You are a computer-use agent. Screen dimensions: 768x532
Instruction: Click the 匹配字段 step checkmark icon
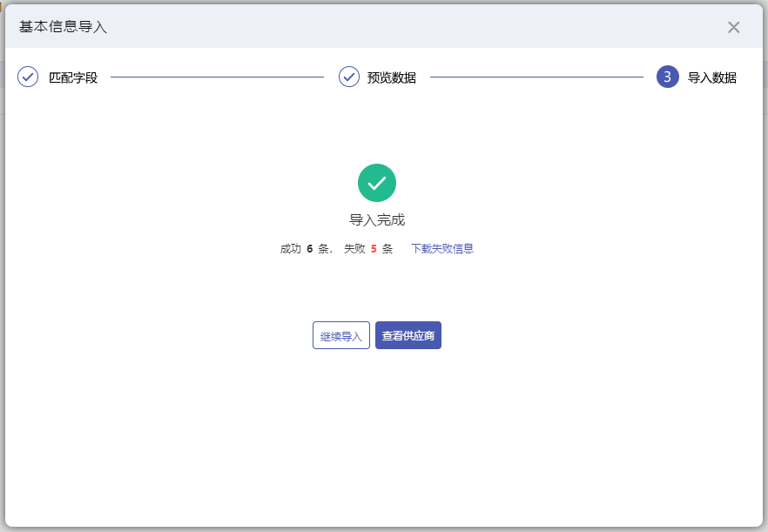pyautogui.click(x=28, y=77)
